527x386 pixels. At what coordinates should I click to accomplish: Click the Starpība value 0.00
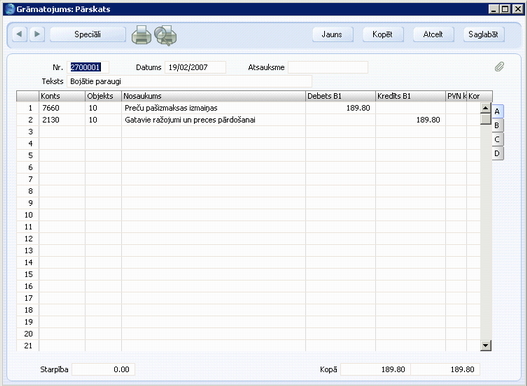pyautogui.click(x=104, y=370)
